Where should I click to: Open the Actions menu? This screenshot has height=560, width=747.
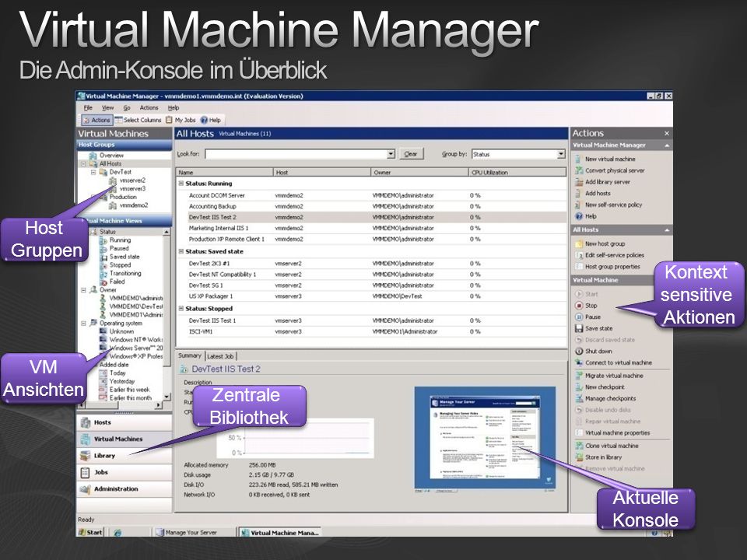pos(149,108)
